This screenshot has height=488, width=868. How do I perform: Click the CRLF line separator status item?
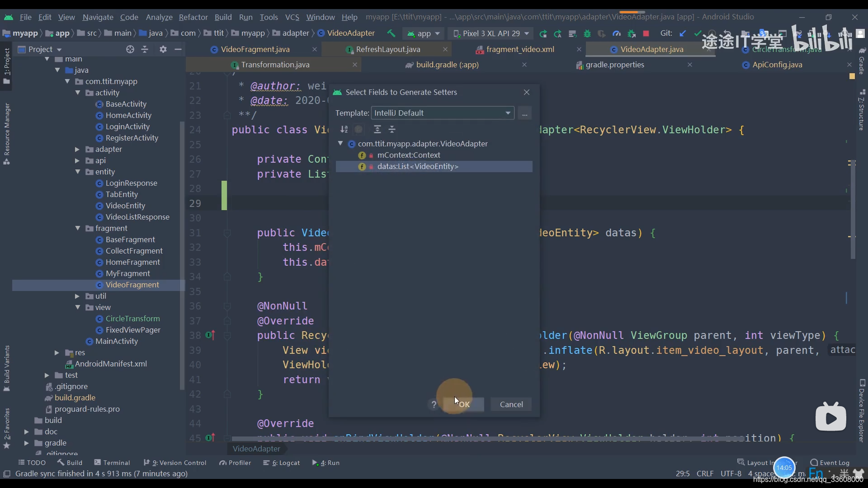(x=705, y=474)
